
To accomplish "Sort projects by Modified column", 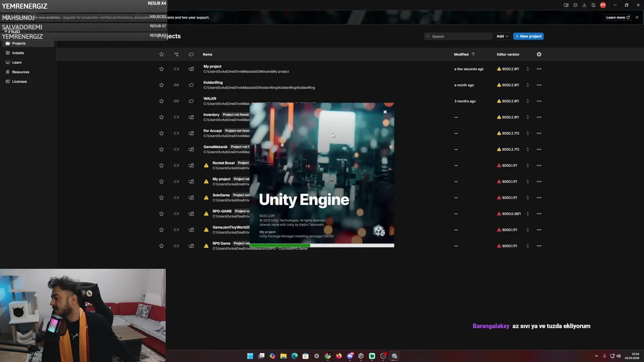I will click(x=464, y=54).
